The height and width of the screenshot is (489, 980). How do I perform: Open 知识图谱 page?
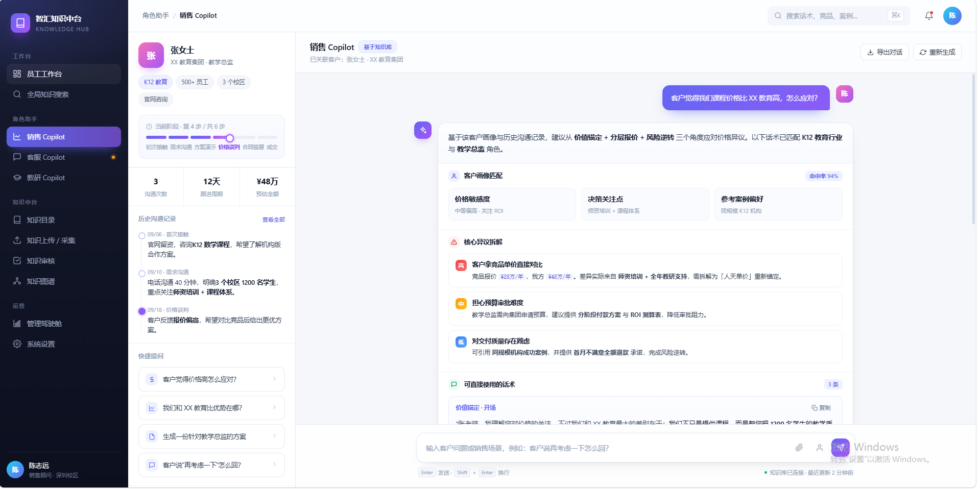coord(64,281)
